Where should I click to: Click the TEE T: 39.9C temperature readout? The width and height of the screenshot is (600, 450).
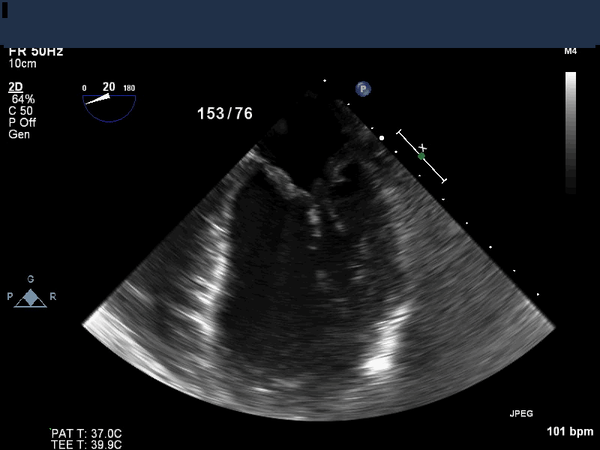click(87, 444)
